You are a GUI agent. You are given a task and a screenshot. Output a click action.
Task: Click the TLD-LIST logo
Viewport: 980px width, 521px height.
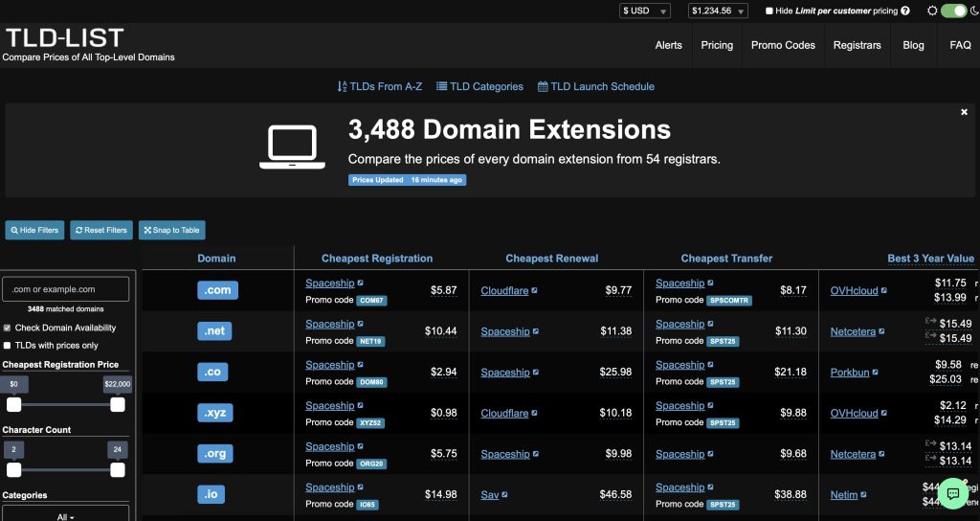click(x=65, y=38)
